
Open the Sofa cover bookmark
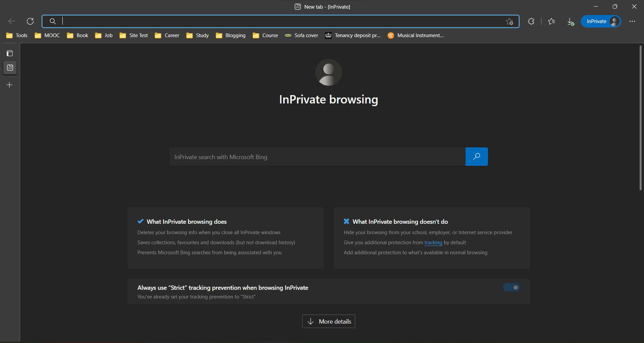(x=301, y=35)
